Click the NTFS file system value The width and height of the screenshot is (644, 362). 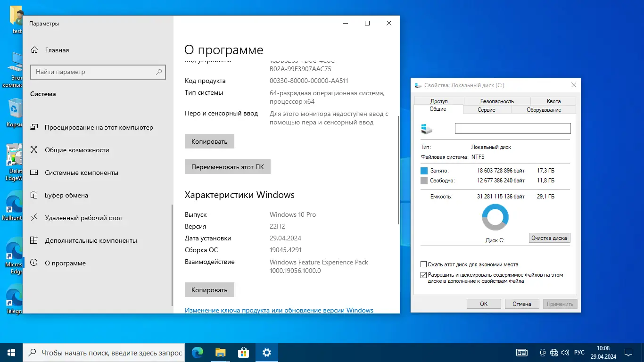point(478,157)
